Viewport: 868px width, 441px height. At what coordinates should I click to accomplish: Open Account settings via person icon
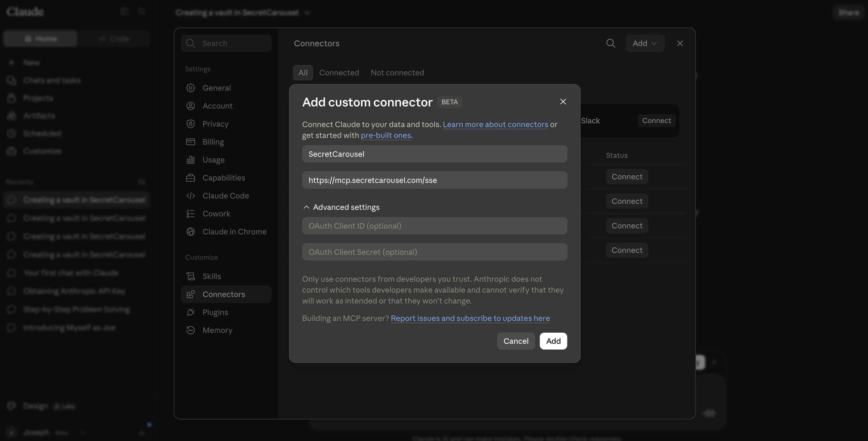(x=190, y=106)
